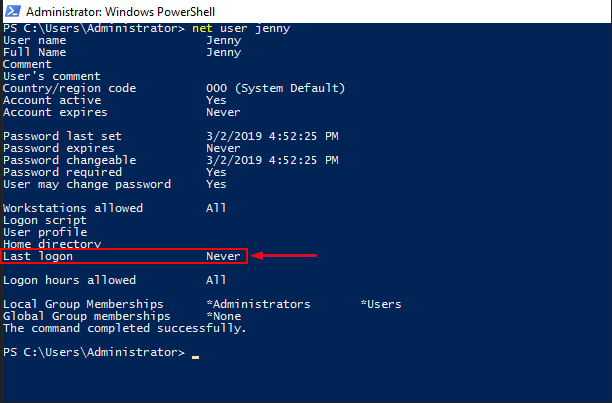Click the "Password last set" timestamp
The height and width of the screenshot is (403, 612).
click(271, 136)
